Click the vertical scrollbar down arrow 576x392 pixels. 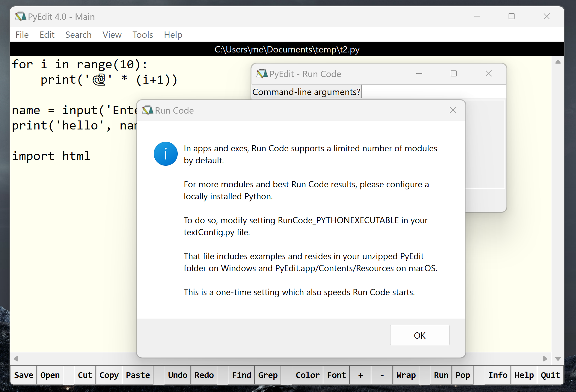[x=558, y=358]
